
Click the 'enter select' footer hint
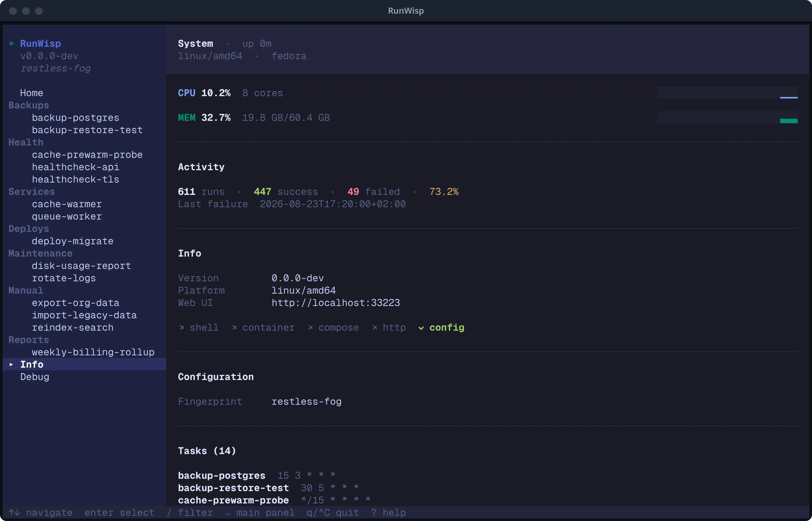pyautogui.click(x=120, y=513)
